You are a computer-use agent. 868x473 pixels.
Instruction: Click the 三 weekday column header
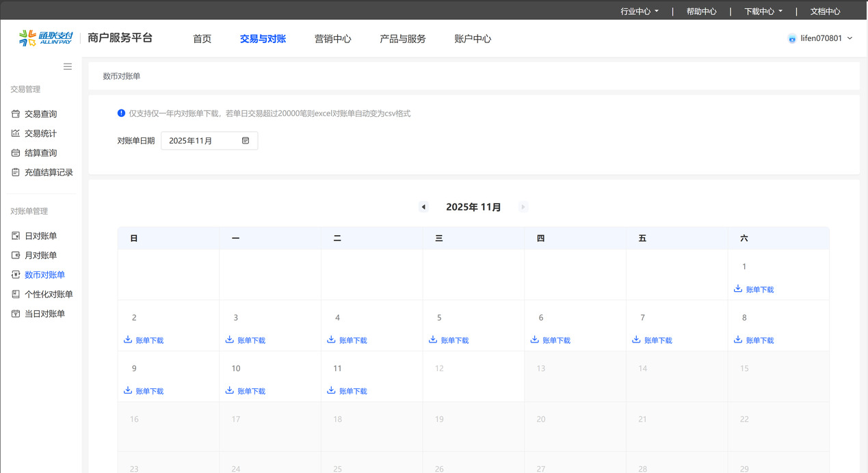[x=473, y=238]
